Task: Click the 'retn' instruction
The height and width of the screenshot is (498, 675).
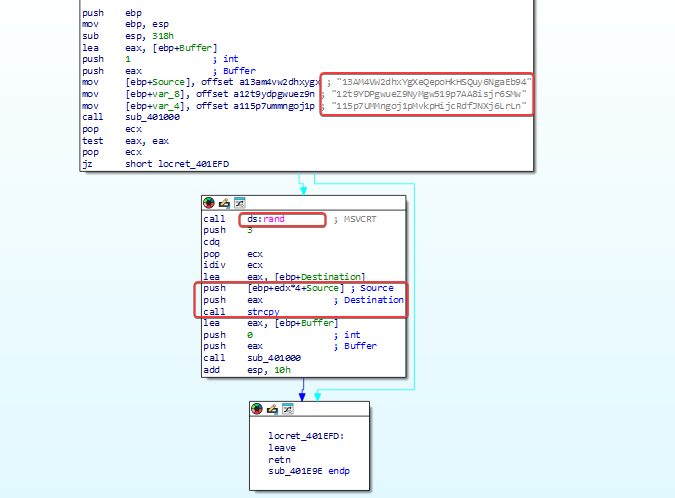Action: [x=279, y=460]
